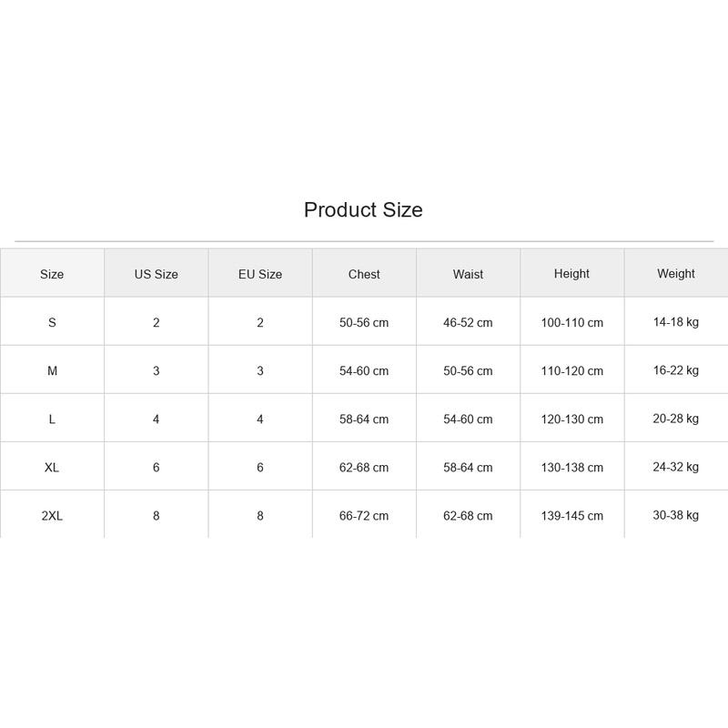Image resolution: width=728 pixels, height=728 pixels.
Task: Select the 2XL size row label
Action: tap(52, 515)
